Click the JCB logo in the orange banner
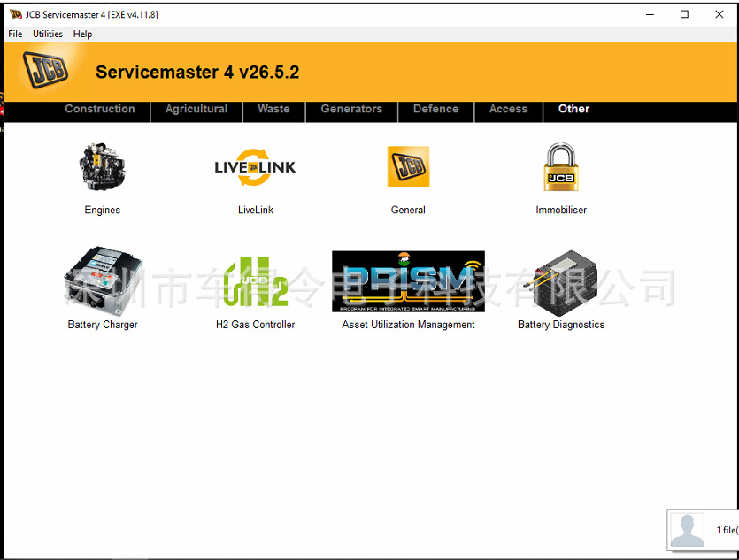This screenshot has height=560, width=739. coord(45,70)
